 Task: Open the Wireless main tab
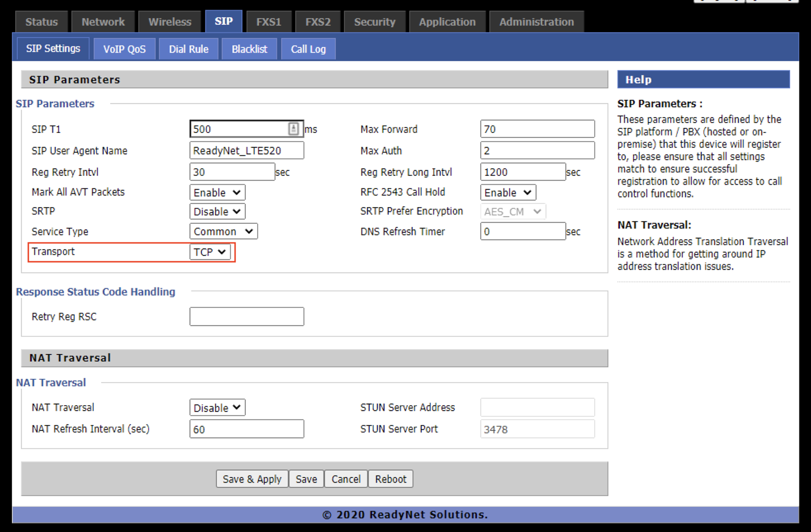click(170, 22)
